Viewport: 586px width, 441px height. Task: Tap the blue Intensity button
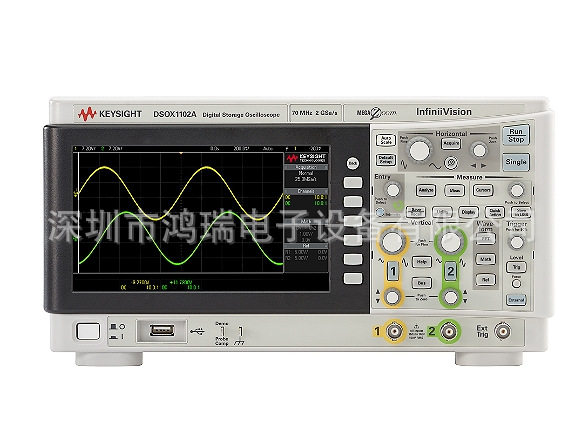pyautogui.click(x=380, y=213)
